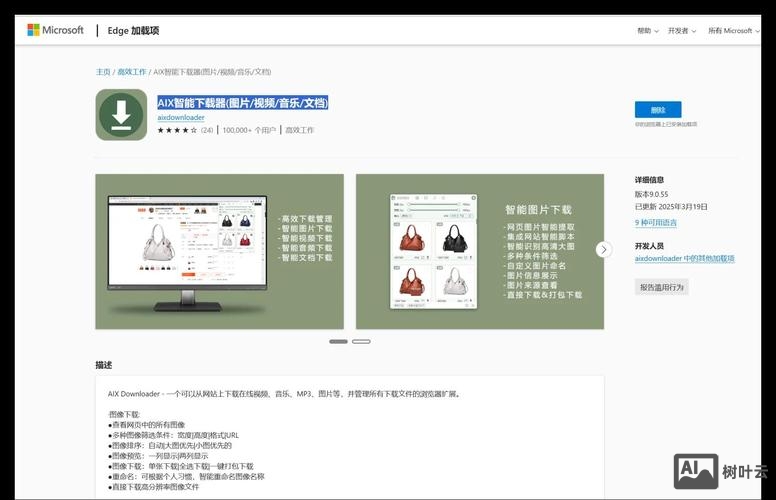Viewport: 776px width, 500px height.
Task: Open the 智能图片下载 screenshot
Action: (480, 251)
